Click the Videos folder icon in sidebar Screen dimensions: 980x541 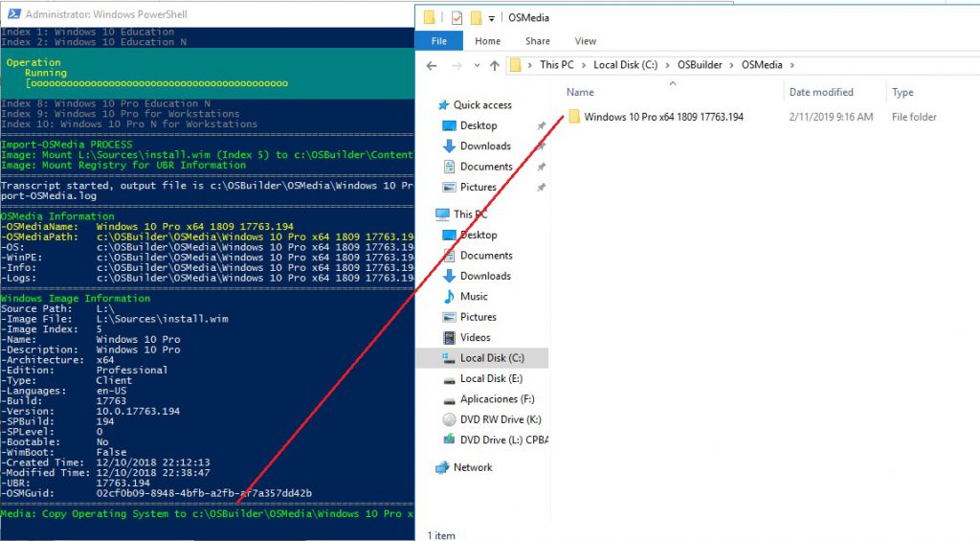[450, 337]
